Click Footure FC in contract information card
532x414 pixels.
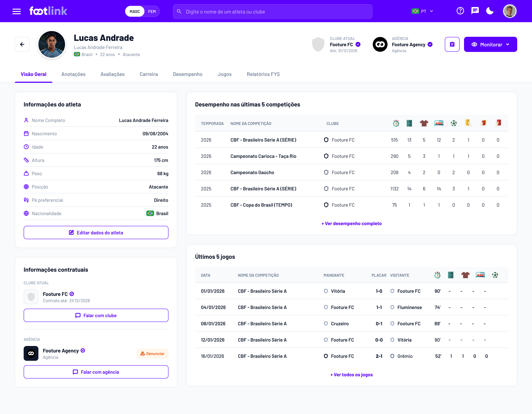pos(55,294)
